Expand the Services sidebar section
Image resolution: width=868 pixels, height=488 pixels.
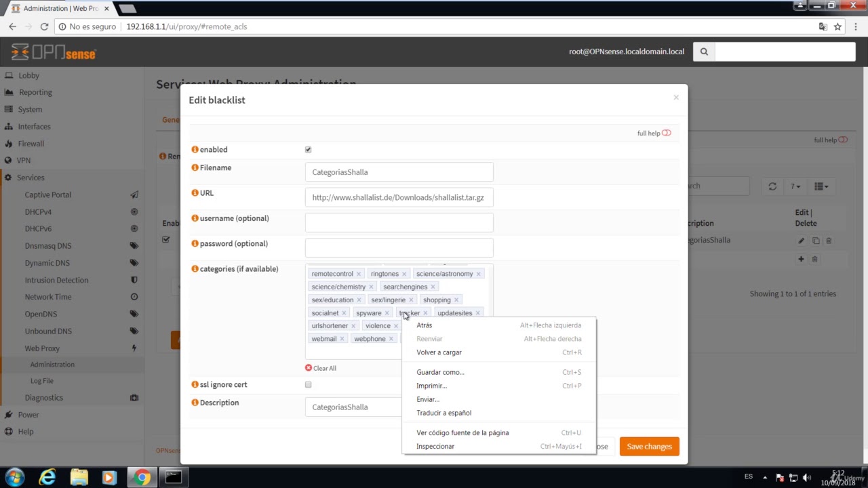(x=72, y=178)
